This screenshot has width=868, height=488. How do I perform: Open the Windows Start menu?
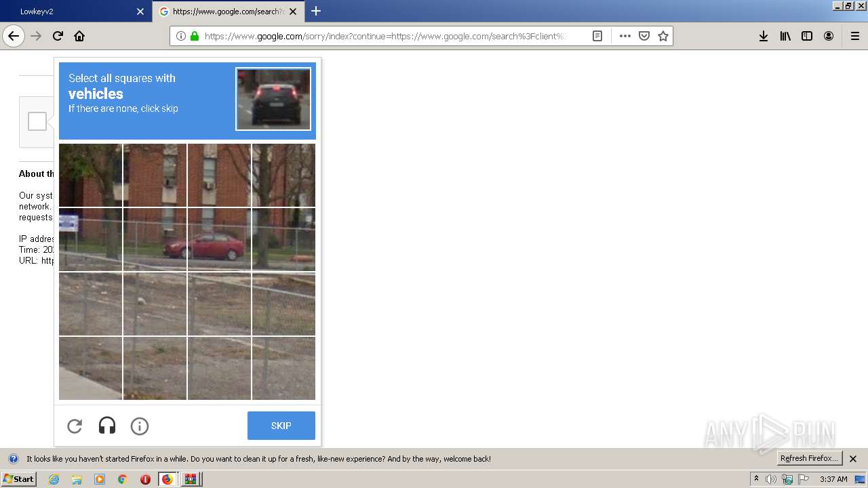(18, 479)
